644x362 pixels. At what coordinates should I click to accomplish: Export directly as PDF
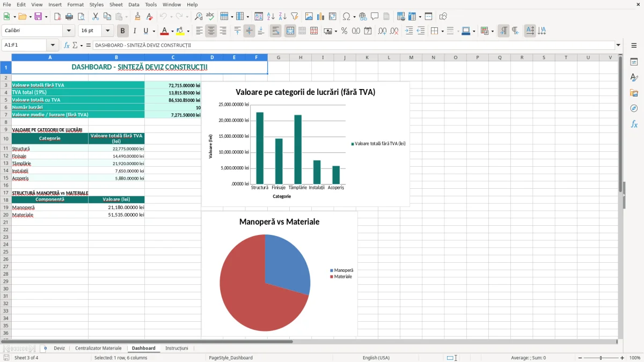pyautogui.click(x=57, y=17)
